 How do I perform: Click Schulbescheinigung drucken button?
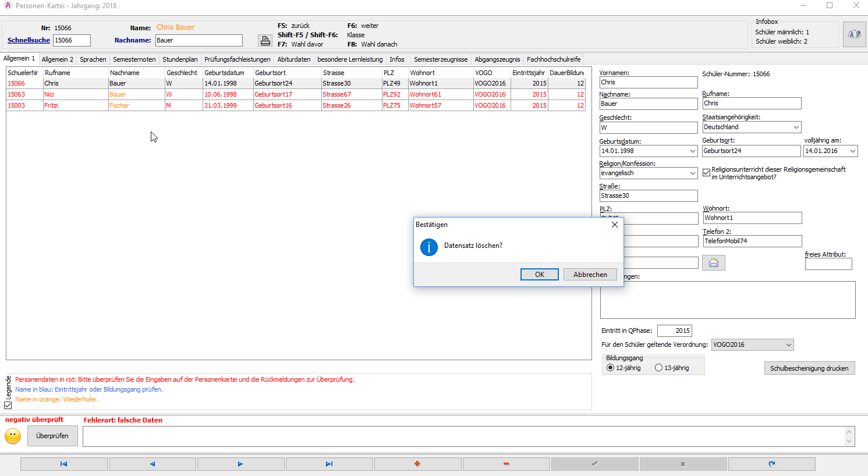pos(809,368)
